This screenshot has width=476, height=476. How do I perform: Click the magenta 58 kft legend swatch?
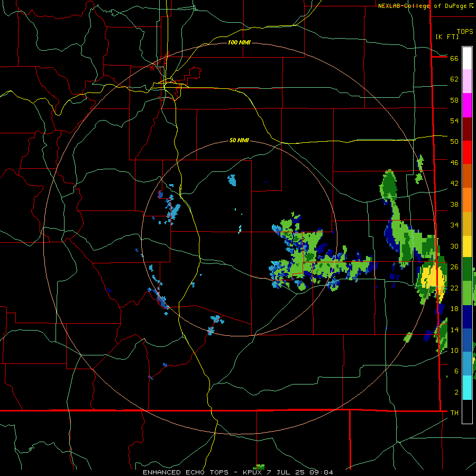(x=467, y=105)
